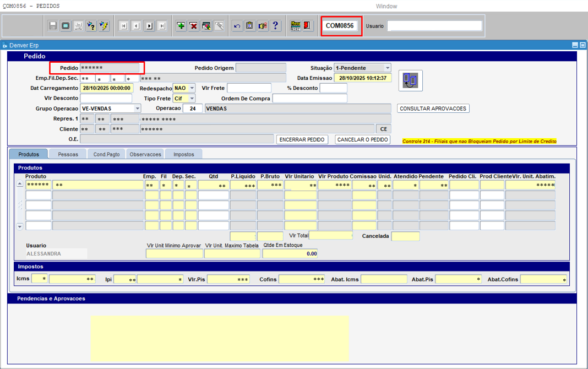The height and width of the screenshot is (369, 588).
Task: Jump to first record navigation icon
Action: coord(123,26)
